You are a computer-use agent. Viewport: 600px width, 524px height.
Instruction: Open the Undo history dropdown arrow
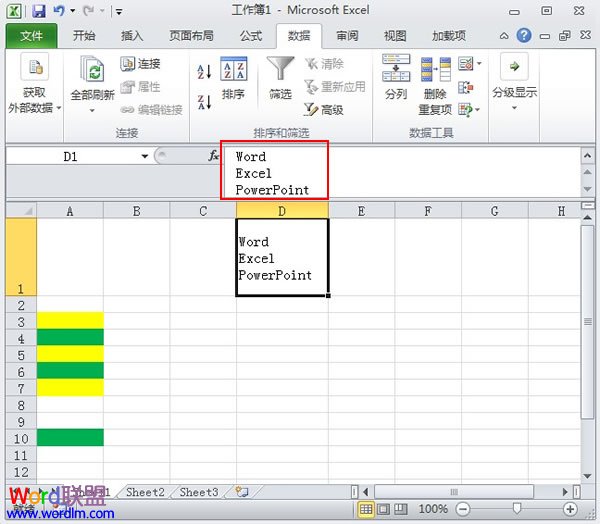tap(72, 11)
